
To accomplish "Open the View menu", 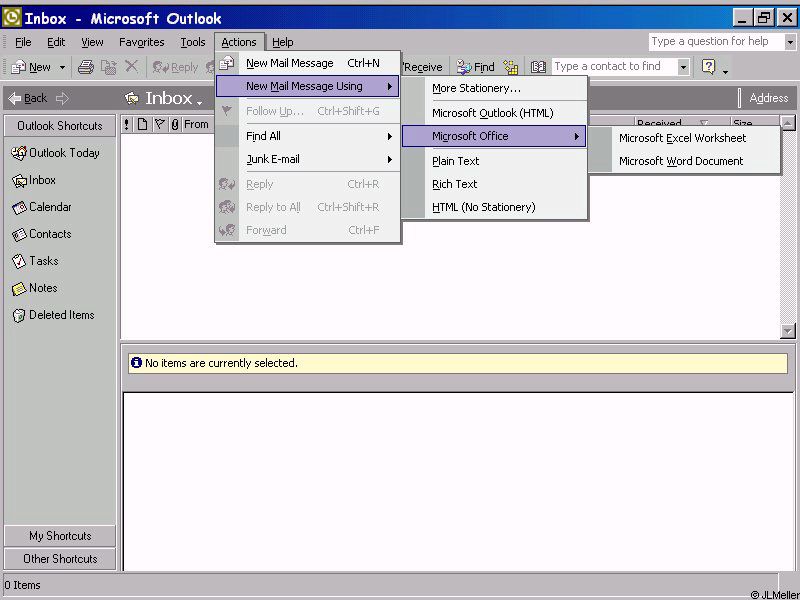I will click(x=92, y=42).
